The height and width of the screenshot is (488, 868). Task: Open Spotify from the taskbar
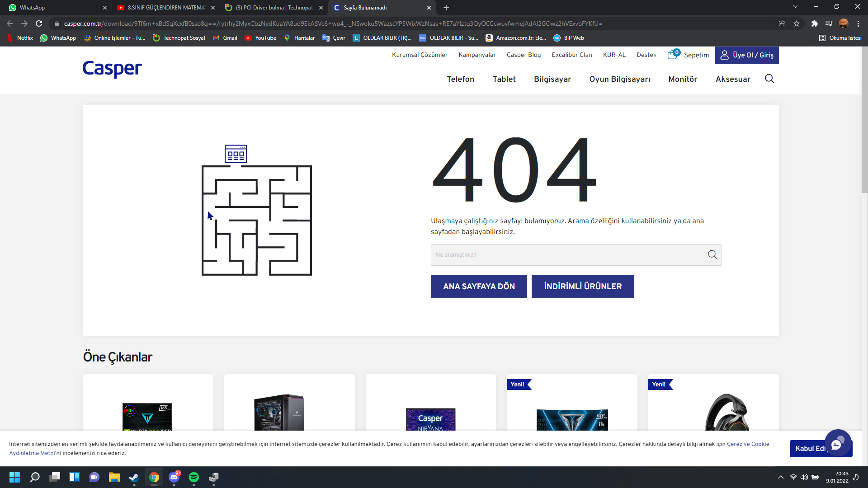click(194, 477)
